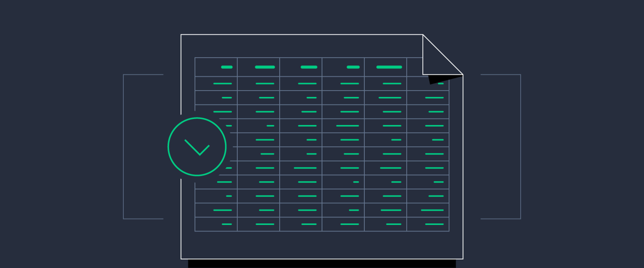Click the last row cell in fourth column
The image size is (644, 268).
coord(343,224)
